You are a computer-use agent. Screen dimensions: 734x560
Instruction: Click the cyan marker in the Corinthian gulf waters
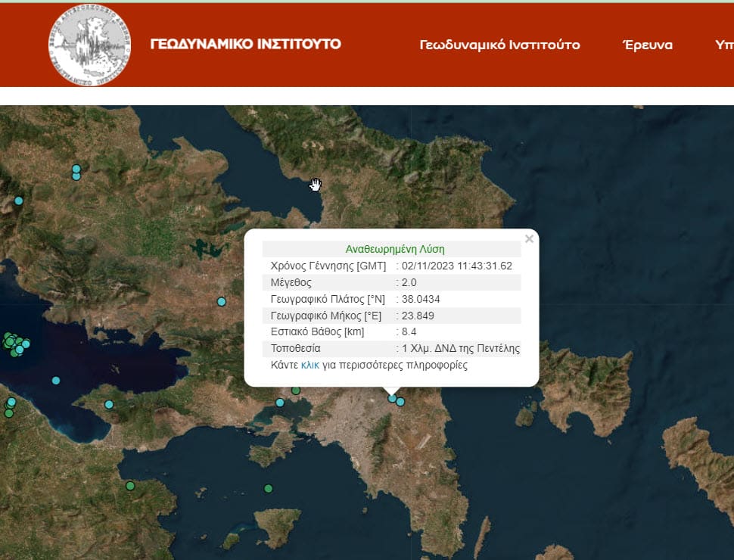pyautogui.click(x=56, y=381)
